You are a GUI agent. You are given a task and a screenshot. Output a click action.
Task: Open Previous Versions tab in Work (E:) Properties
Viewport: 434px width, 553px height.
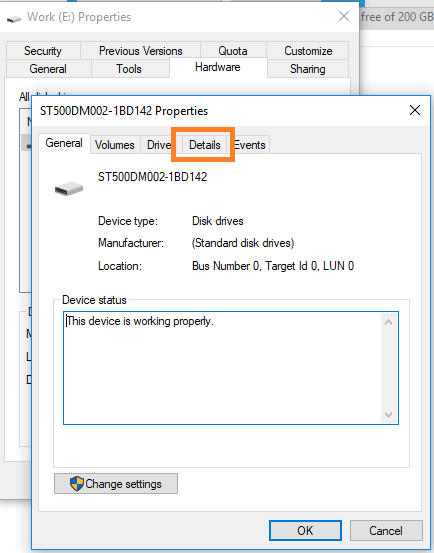[141, 51]
